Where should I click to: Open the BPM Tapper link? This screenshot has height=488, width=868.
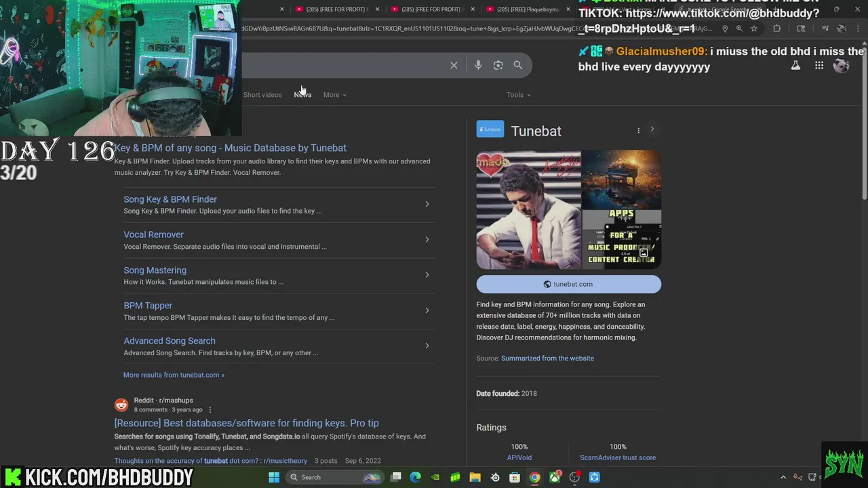148,306
